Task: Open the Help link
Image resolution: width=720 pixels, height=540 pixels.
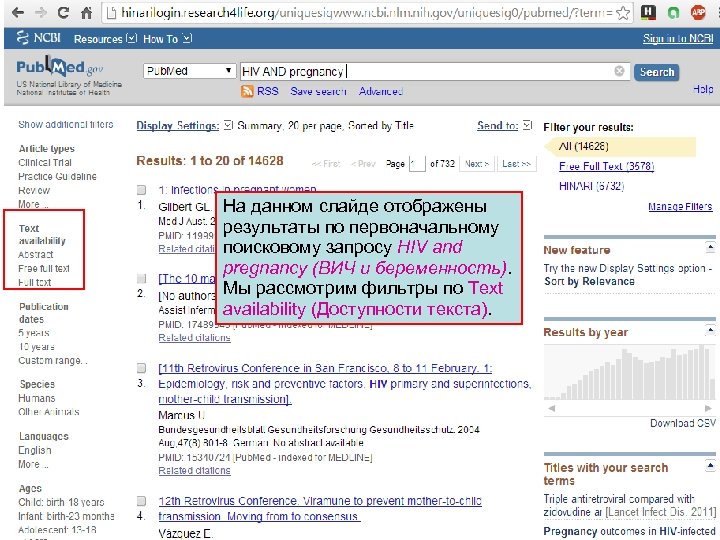Action: tap(703, 89)
